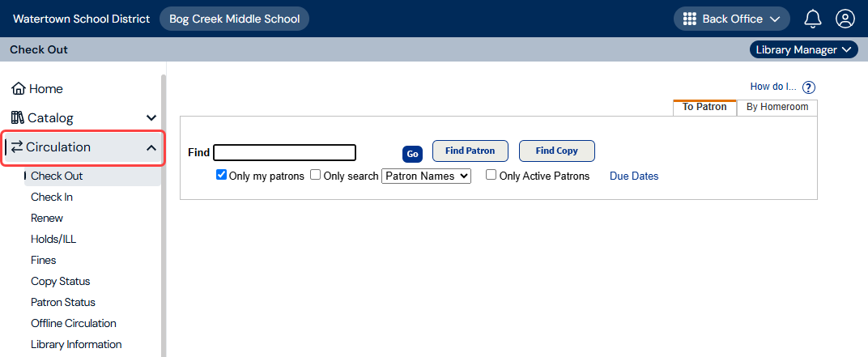Click the Home house icon
This screenshot has height=357, width=868.
point(19,88)
